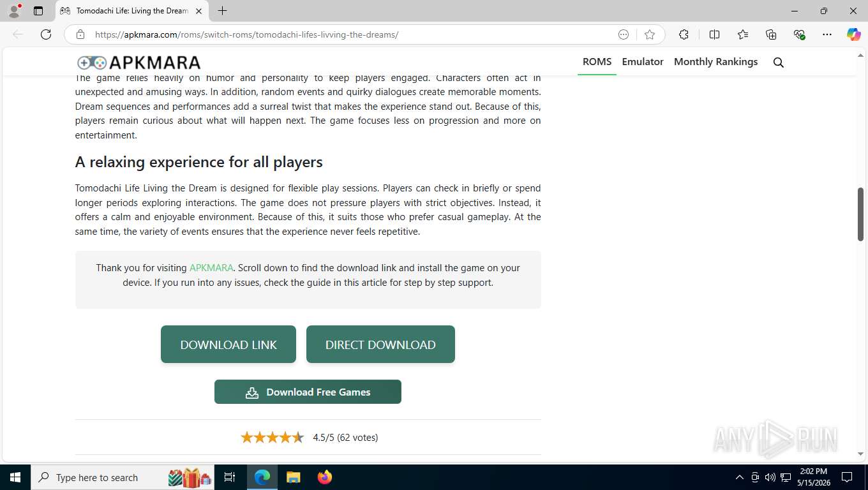The image size is (868, 490).
Task: Go back to the previous page
Action: [x=18, y=34]
